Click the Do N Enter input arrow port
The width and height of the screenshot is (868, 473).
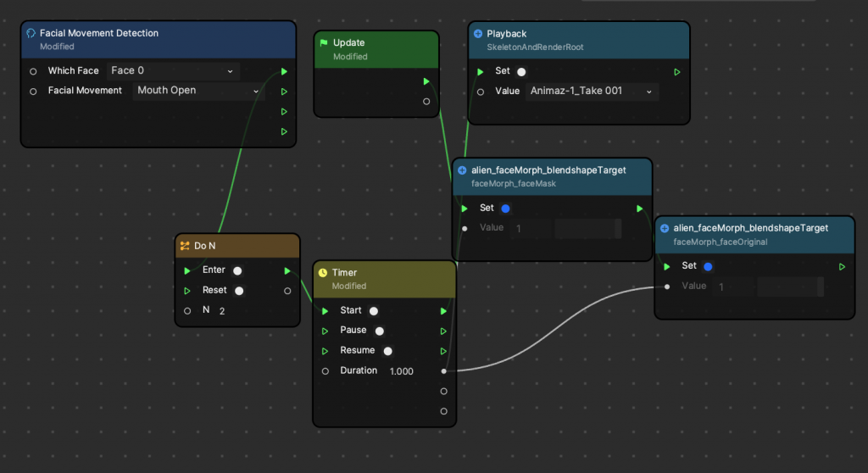pos(187,270)
